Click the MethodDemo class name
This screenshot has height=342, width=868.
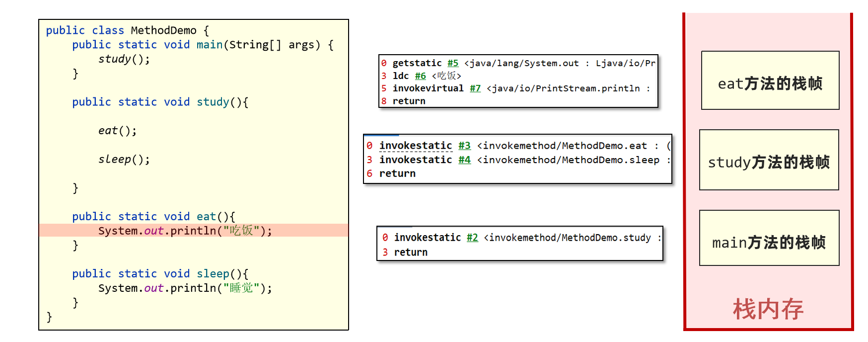pos(163,30)
